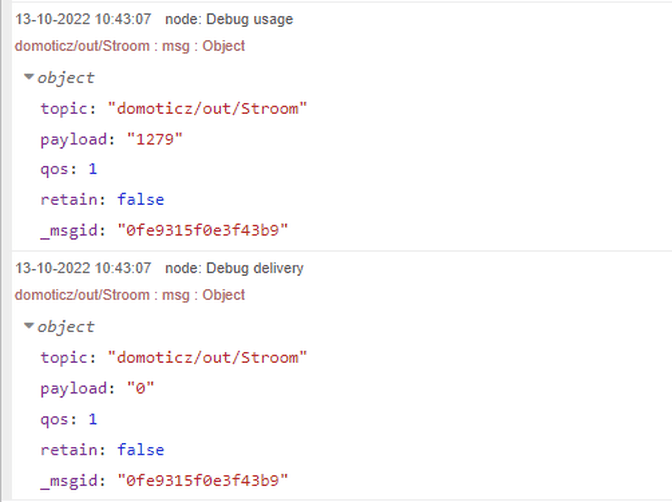Click the timestamp of the Debug delivery message
This screenshot has width=672, height=502.
(83, 268)
